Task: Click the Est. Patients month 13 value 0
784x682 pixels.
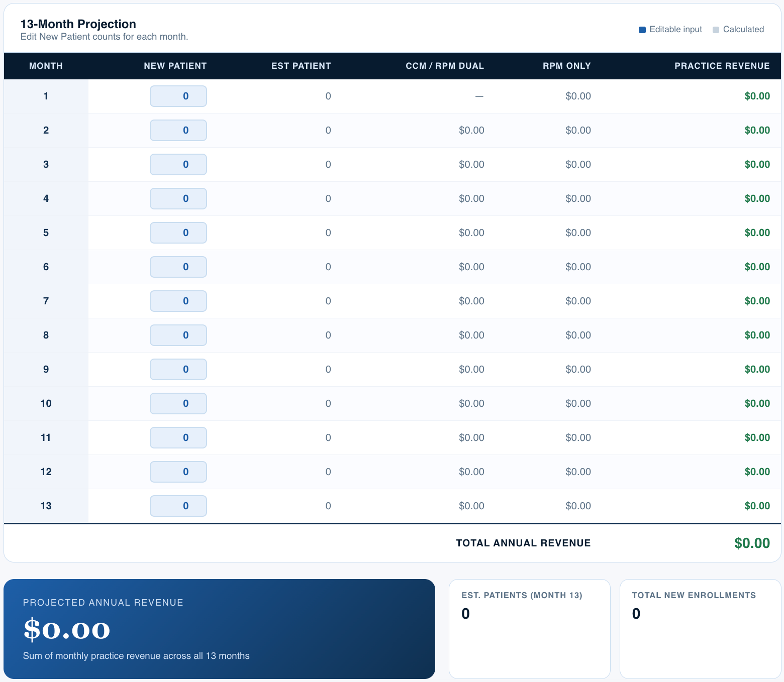Action: coord(465,614)
